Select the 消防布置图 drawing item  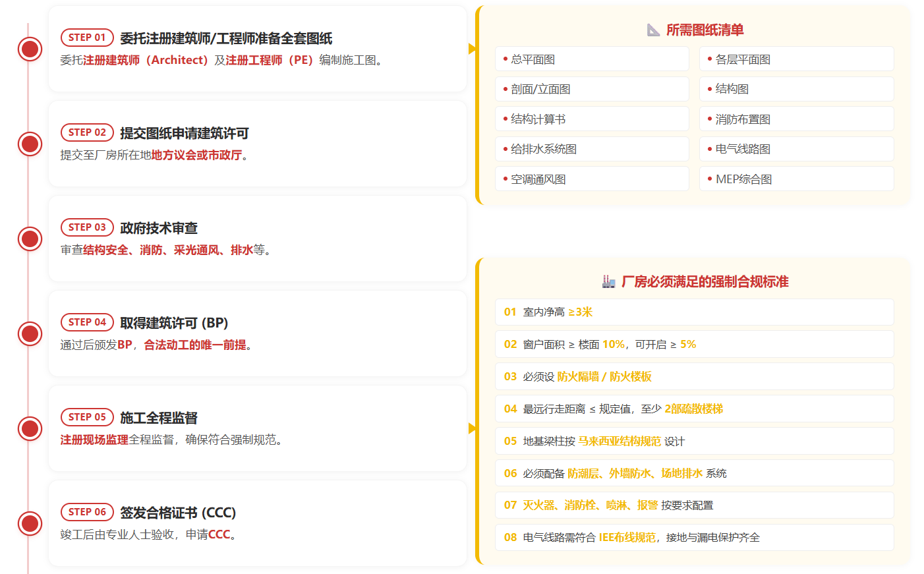[796, 119]
